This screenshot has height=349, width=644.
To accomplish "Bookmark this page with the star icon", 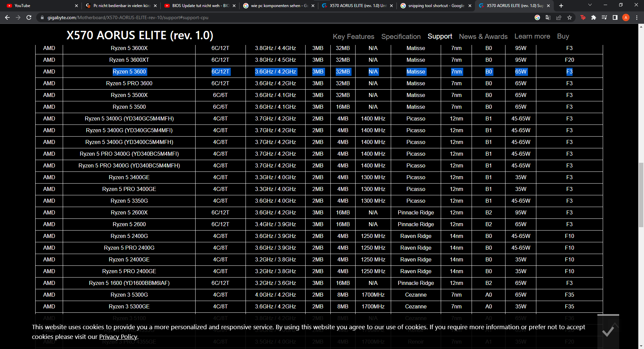I will pyautogui.click(x=570, y=17).
